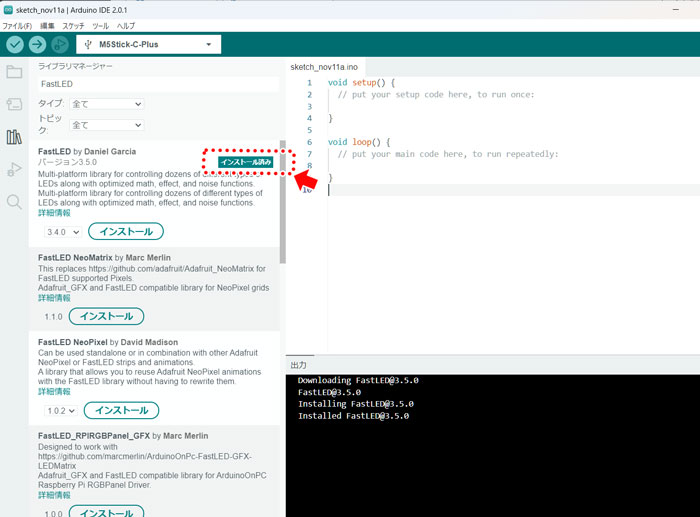700x517 pixels.
Task: Click the FastLED NeoMatrix by Marc Merlin title
Action: pyautogui.click(x=104, y=258)
